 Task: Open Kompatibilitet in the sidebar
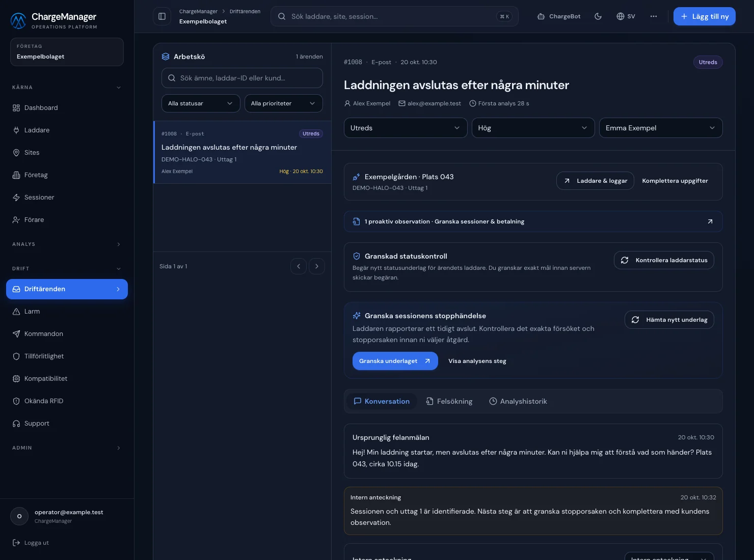coord(67,379)
